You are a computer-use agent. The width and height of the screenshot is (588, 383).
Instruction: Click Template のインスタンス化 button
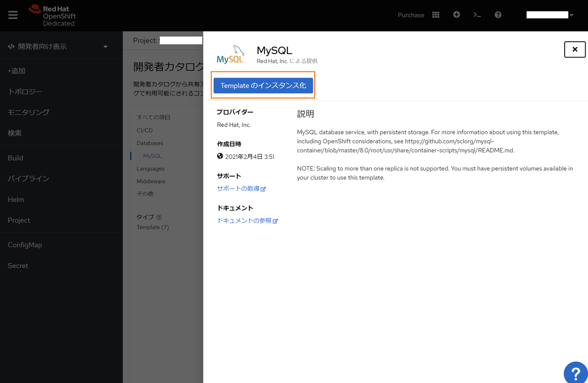pos(263,85)
